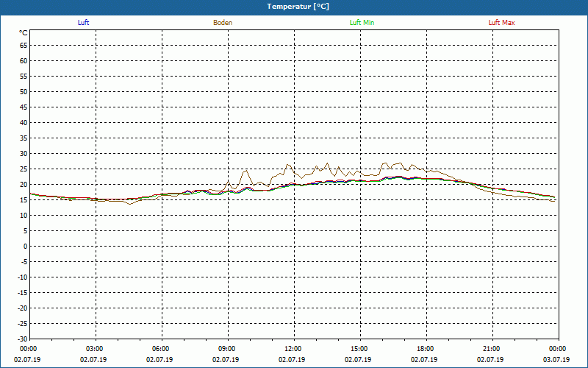Click the -15 y-axis value
Image resolution: width=588 pixels, height=368 pixels.
pos(23,292)
